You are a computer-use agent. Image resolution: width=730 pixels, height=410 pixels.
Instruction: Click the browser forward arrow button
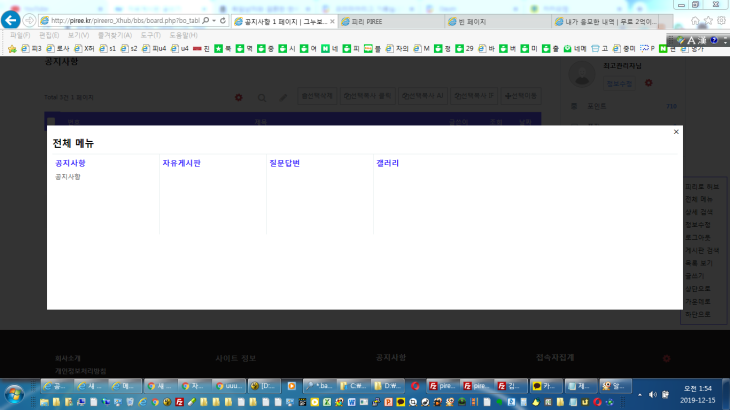(29, 20)
